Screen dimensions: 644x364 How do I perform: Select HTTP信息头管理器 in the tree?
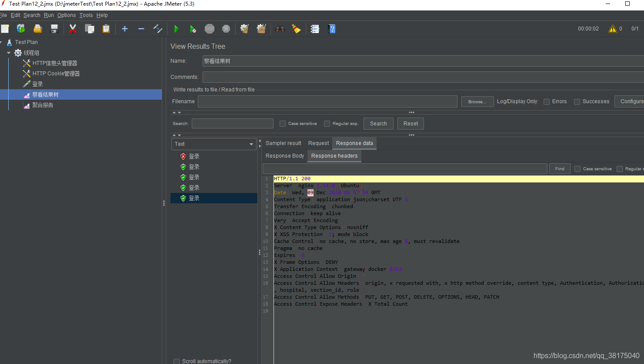[55, 63]
